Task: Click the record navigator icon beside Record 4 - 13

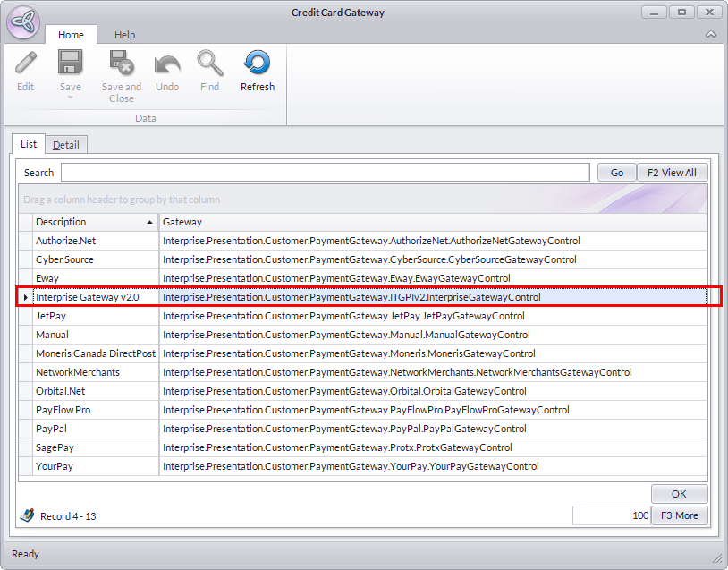Action: pyautogui.click(x=28, y=515)
